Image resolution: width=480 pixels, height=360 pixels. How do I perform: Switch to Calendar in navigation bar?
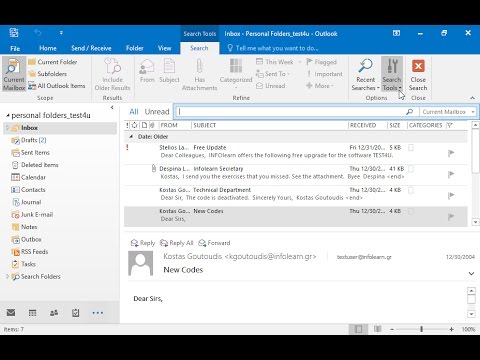click(x=32, y=313)
